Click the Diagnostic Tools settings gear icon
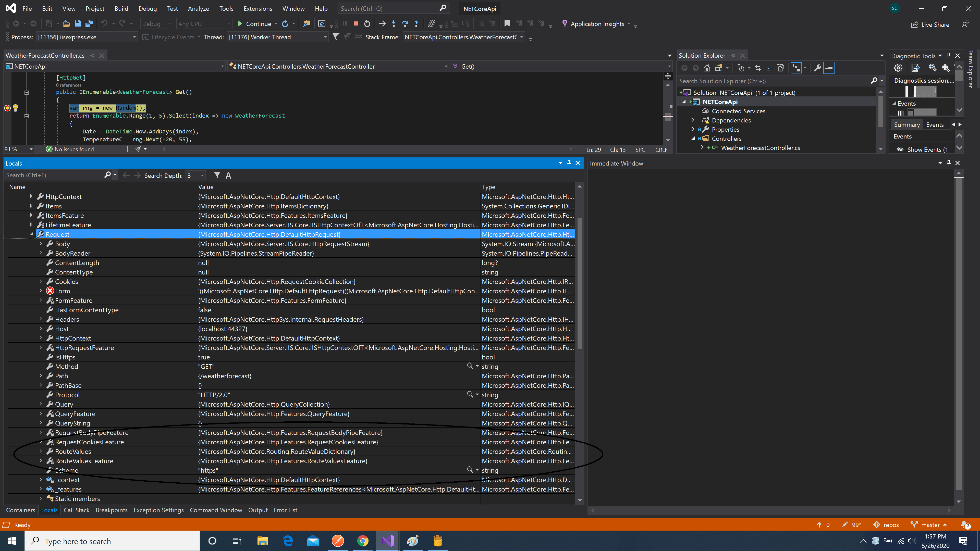 click(x=898, y=68)
